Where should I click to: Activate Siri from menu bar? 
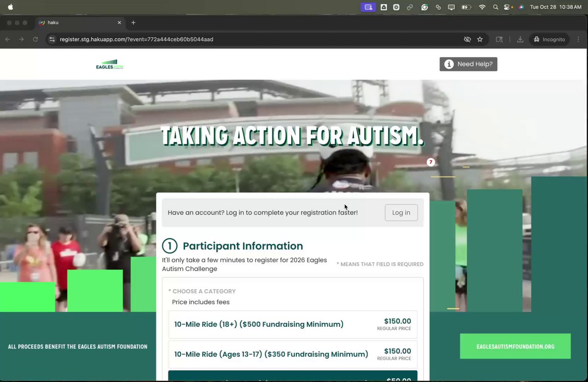coord(521,7)
